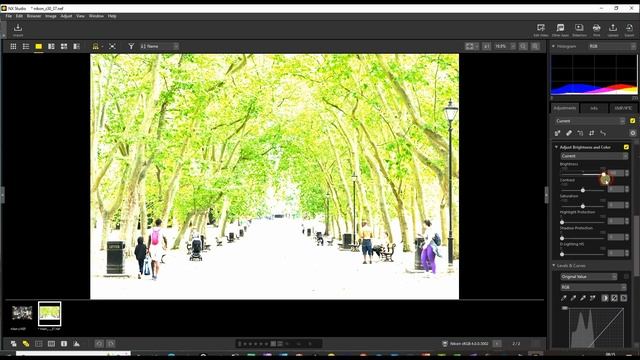Select the second thumbnail in the filmstrip

[x=49, y=313]
